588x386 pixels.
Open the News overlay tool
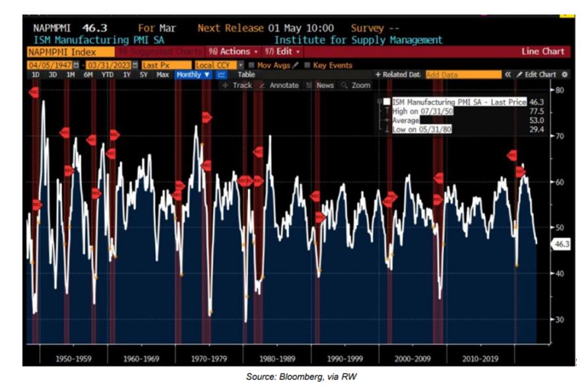tap(321, 85)
